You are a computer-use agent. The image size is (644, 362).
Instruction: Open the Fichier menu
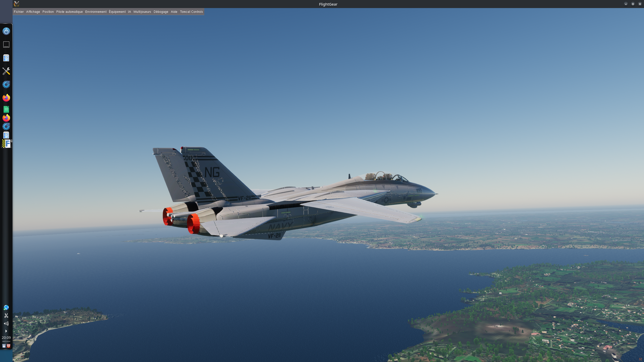click(x=19, y=12)
